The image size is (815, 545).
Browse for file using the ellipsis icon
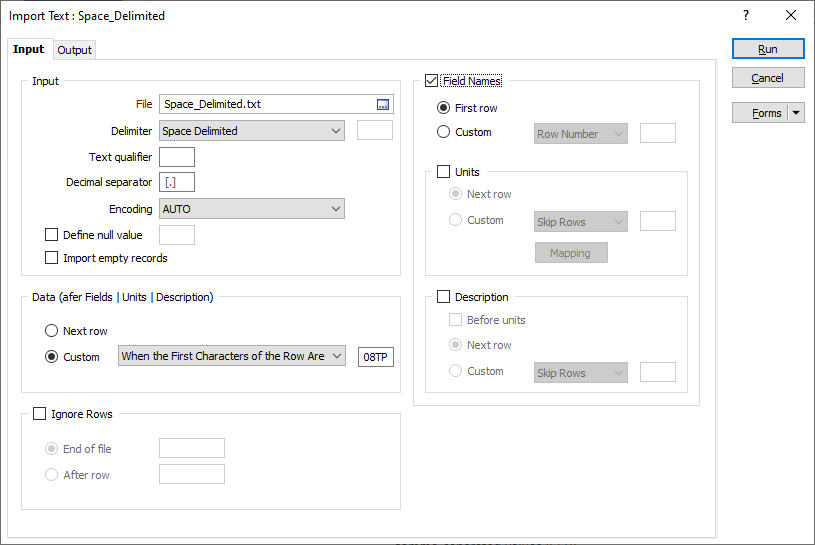(383, 104)
